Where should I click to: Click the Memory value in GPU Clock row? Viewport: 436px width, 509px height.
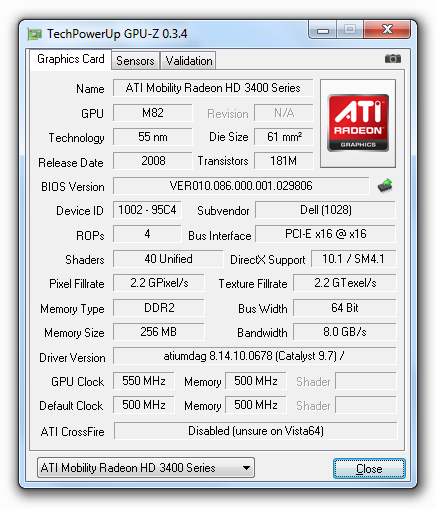256,381
